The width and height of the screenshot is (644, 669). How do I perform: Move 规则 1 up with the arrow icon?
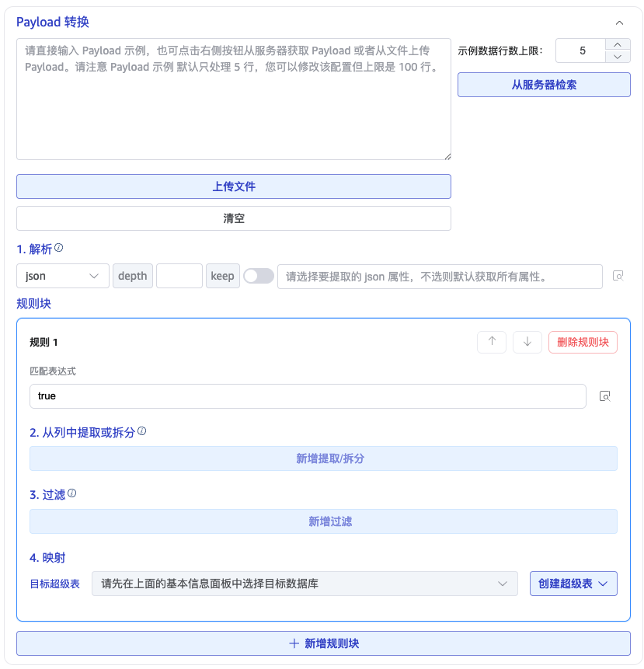click(x=492, y=342)
